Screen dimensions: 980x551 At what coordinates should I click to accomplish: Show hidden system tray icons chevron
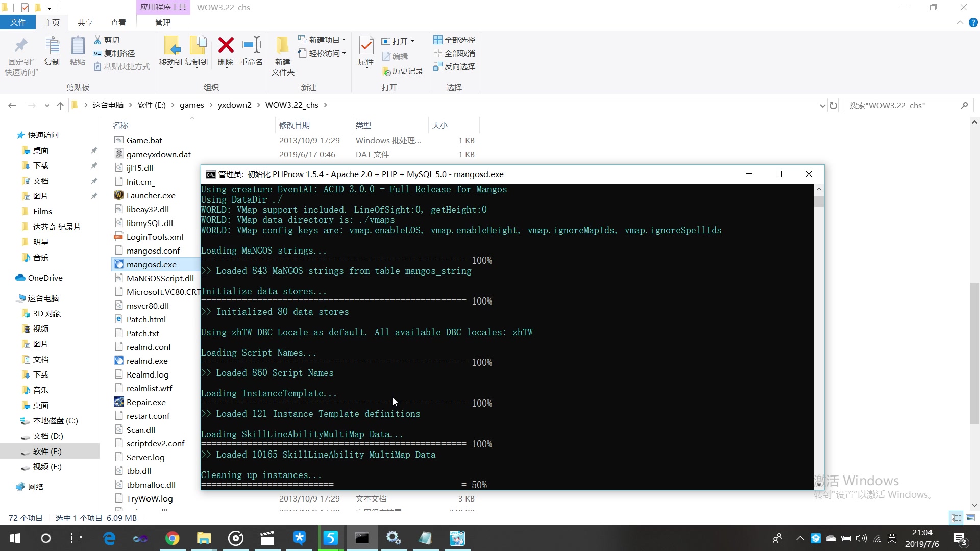pyautogui.click(x=800, y=538)
